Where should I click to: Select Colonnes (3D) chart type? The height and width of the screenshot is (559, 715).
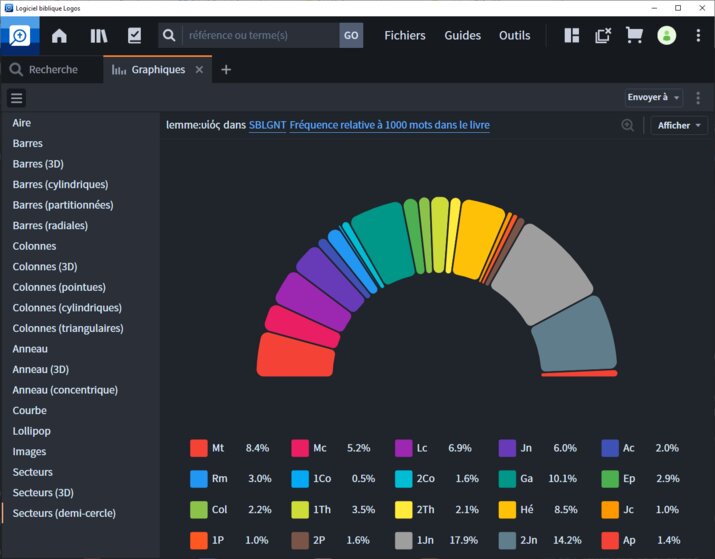[x=45, y=266]
